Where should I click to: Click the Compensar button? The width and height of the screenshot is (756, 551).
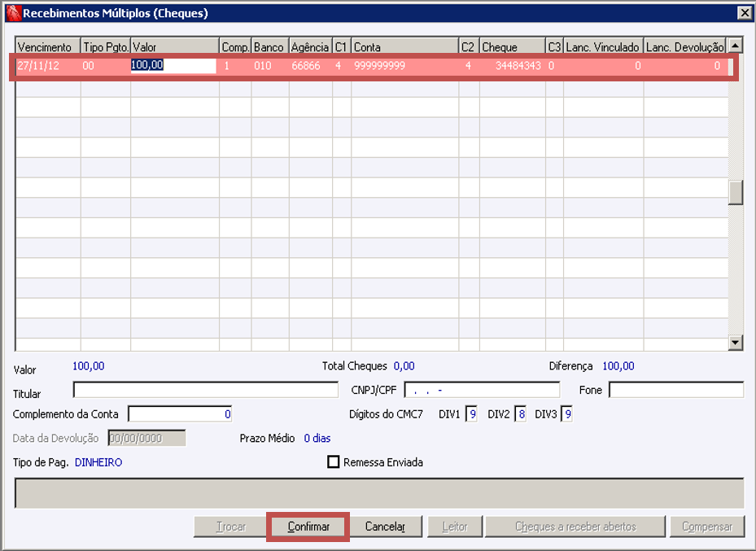click(x=707, y=527)
